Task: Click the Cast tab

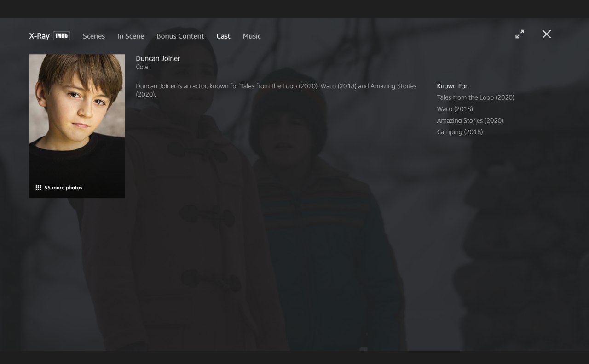Action: tap(224, 36)
